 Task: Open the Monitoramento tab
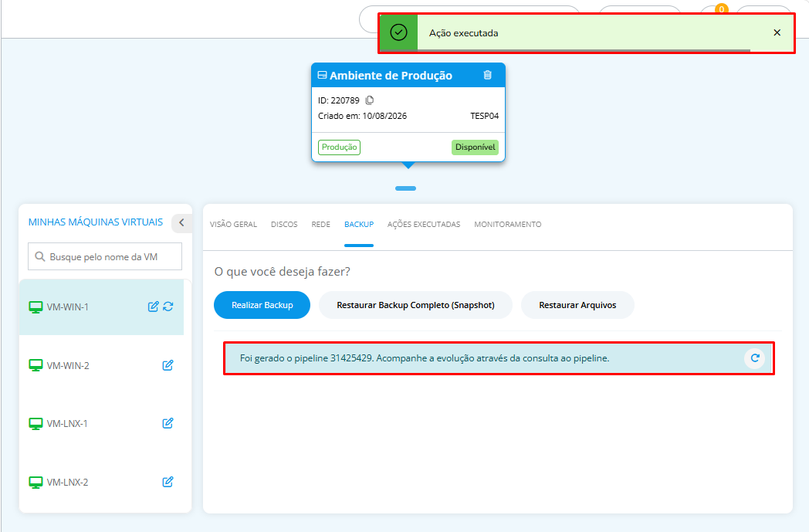pyautogui.click(x=508, y=225)
